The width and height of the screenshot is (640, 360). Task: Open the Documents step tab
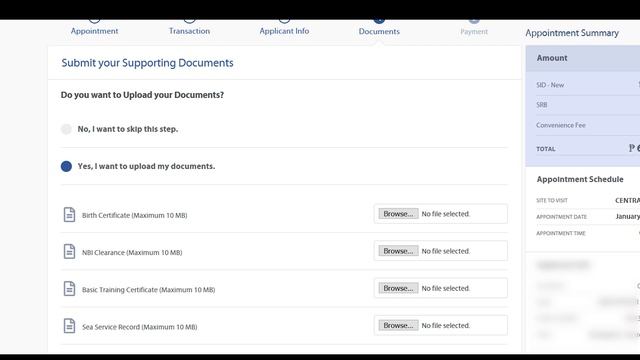(379, 31)
